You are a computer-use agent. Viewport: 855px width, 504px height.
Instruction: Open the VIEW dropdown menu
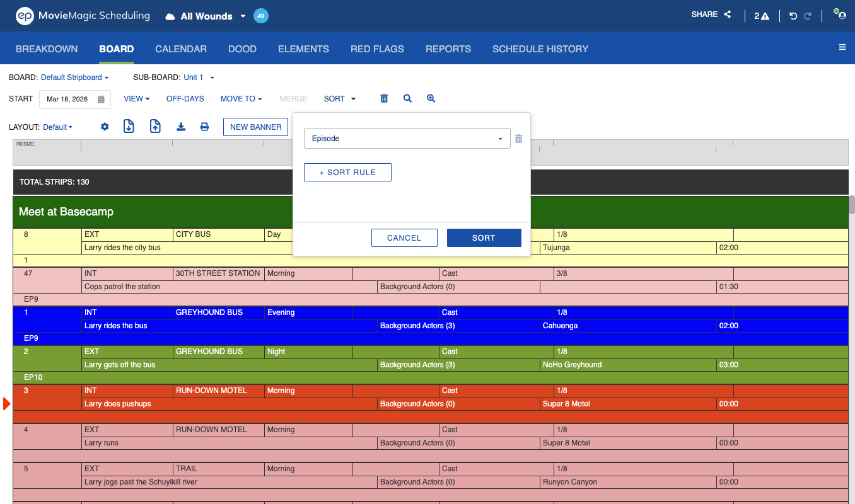137,99
